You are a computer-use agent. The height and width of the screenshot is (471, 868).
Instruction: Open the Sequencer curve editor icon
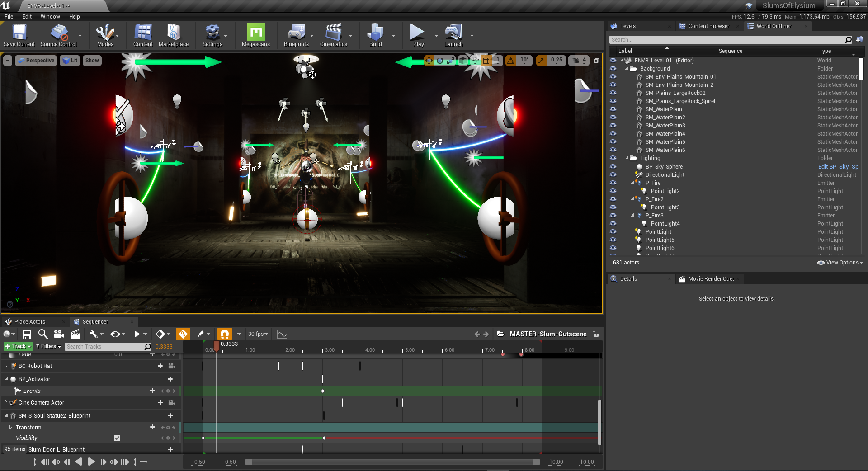pyautogui.click(x=281, y=334)
